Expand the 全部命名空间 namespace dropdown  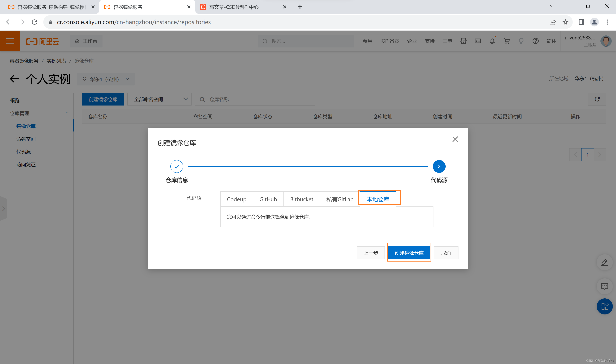coord(159,99)
